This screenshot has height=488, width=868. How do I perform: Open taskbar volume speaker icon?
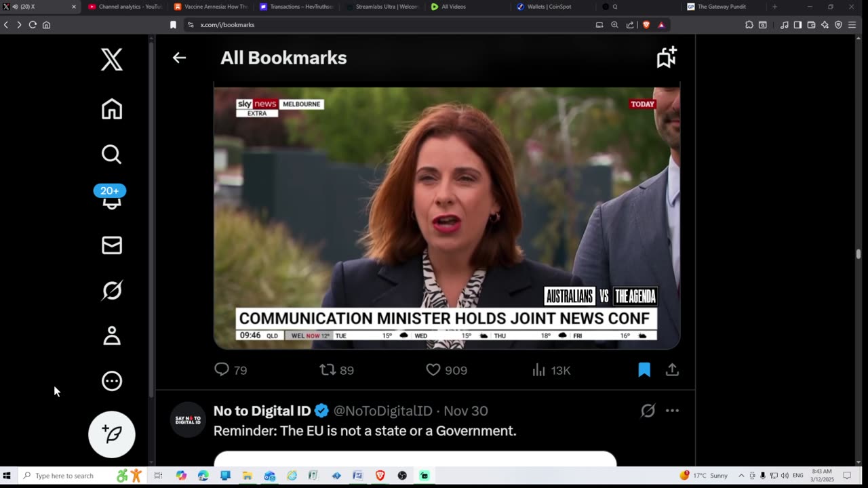point(785,476)
